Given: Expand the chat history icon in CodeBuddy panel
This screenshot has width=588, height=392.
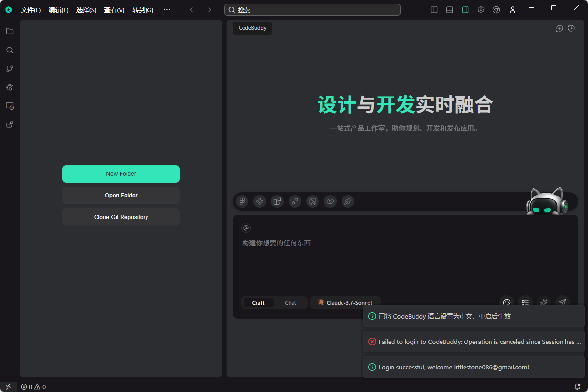Looking at the screenshot, I should point(571,28).
